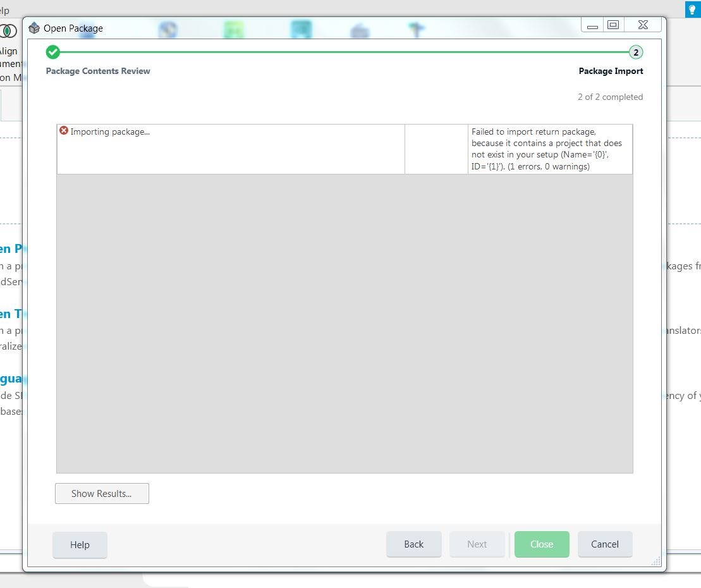This screenshot has height=588, width=701.
Task: Click the globe icon on the background toolbar
Action: [168, 28]
